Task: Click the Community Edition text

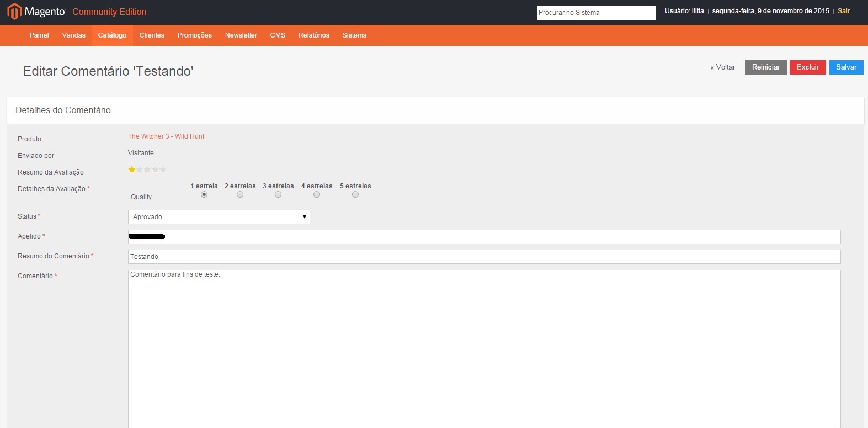Action: (109, 12)
